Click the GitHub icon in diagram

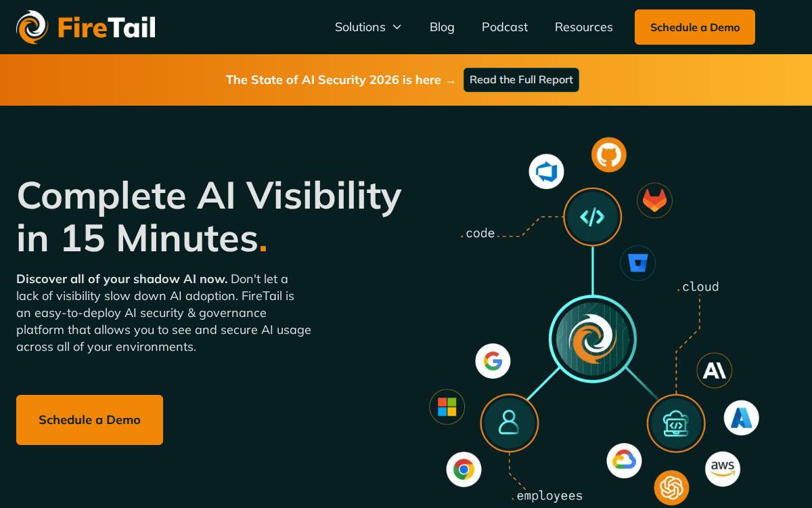coord(609,155)
